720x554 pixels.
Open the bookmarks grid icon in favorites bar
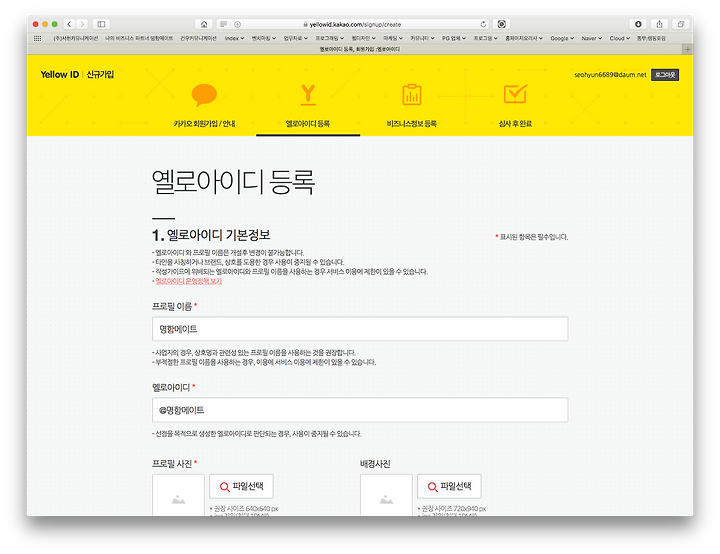[38, 38]
